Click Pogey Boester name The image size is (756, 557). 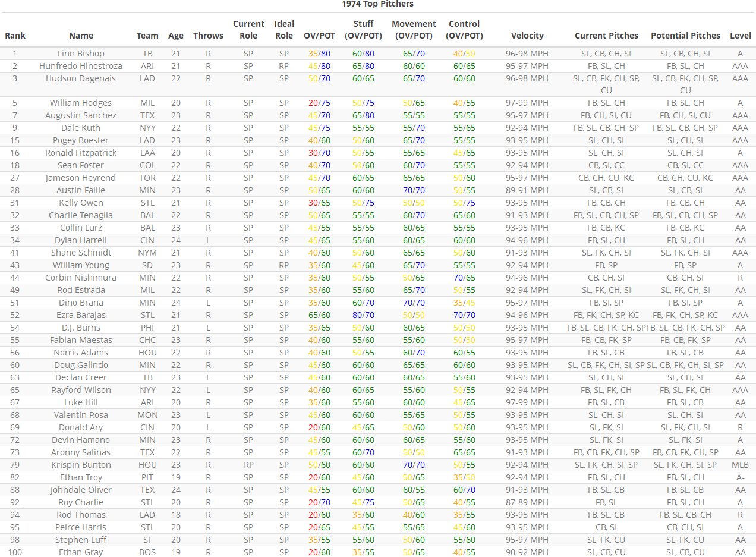tap(81, 140)
